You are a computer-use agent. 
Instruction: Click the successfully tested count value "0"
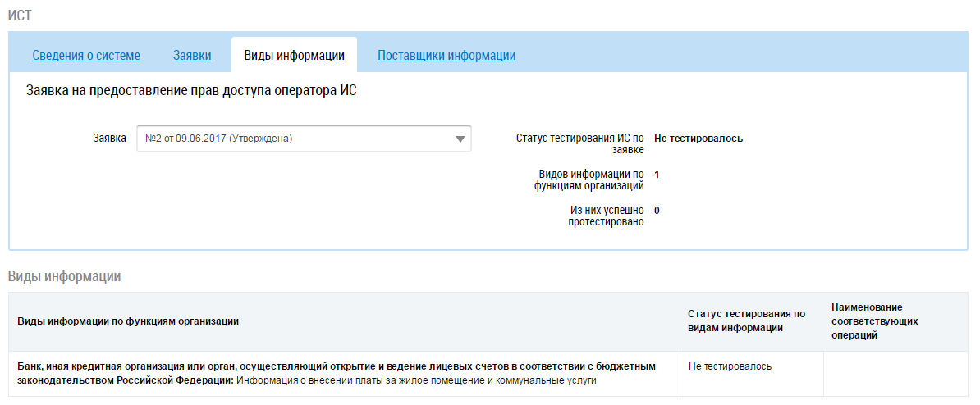[657, 211]
